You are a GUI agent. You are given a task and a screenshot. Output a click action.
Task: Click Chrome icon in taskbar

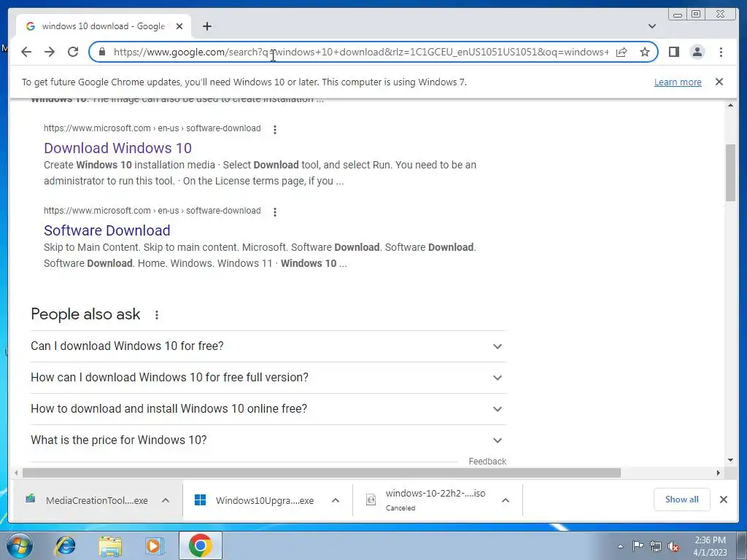[x=201, y=545]
